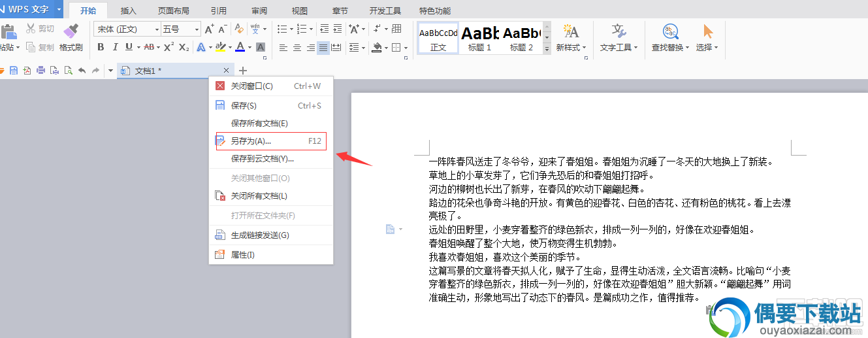Choose 关闭窗口(C) from context menu

(x=271, y=86)
